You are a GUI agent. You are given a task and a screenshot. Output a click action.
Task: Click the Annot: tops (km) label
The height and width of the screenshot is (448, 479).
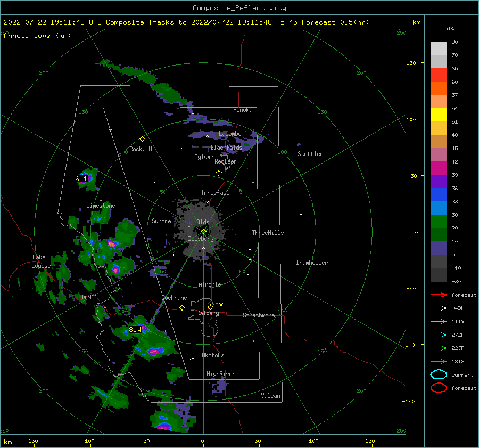[x=37, y=36]
